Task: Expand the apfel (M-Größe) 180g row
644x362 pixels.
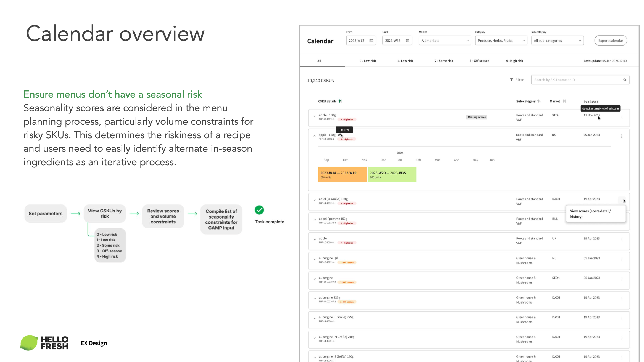Action: tap(315, 200)
